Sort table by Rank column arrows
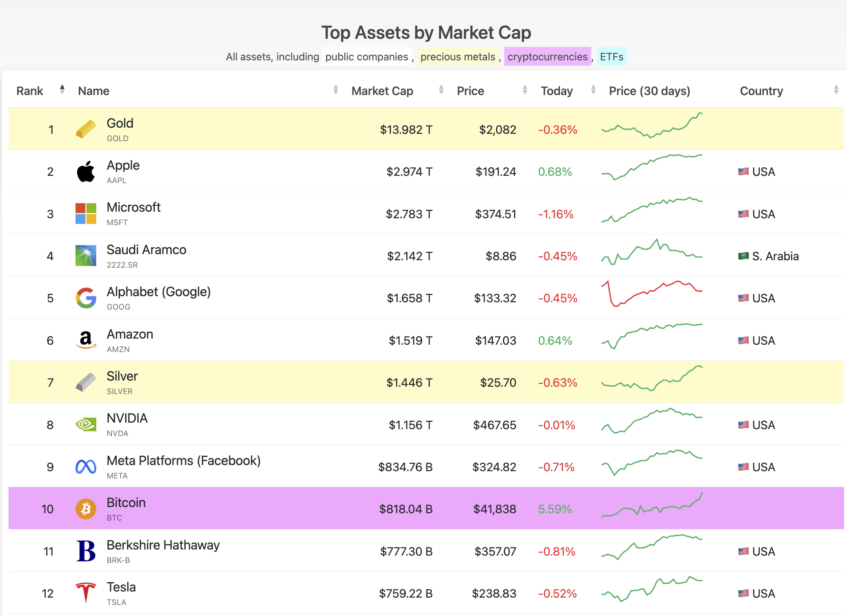Viewport: 847px width, 616px height. coord(62,90)
